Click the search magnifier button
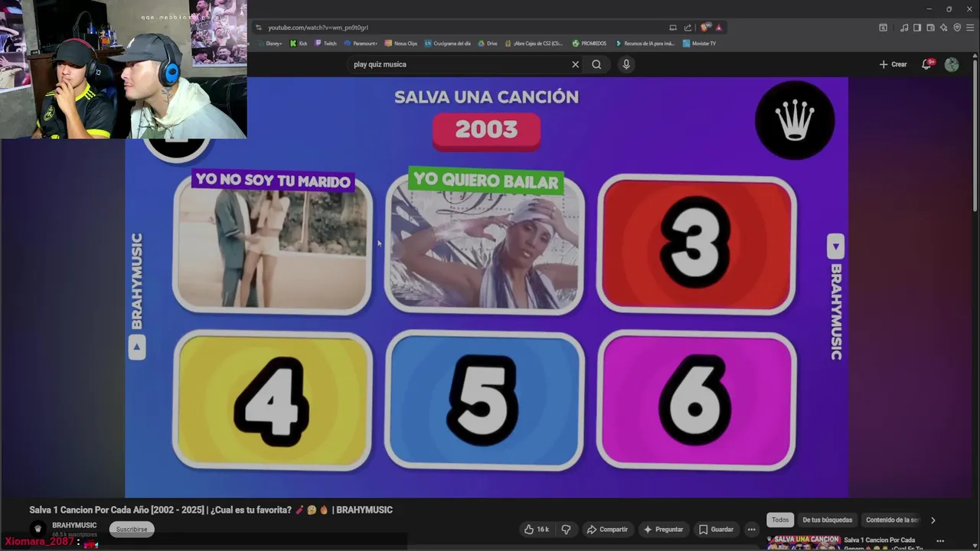 point(596,64)
